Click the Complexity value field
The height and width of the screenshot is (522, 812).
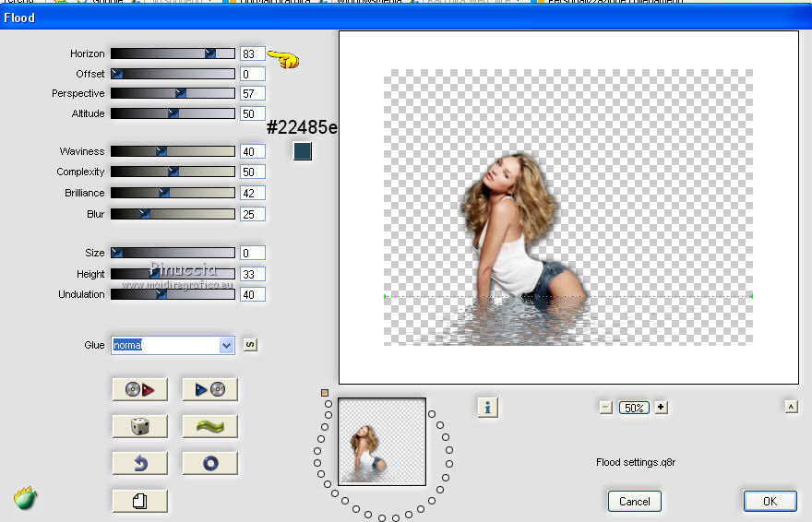pos(253,172)
